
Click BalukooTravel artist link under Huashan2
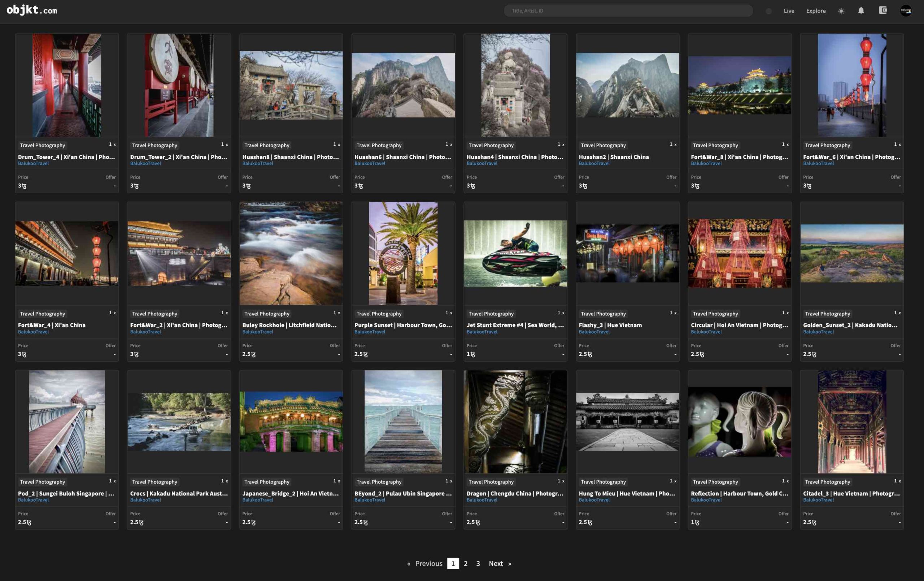pyautogui.click(x=594, y=163)
